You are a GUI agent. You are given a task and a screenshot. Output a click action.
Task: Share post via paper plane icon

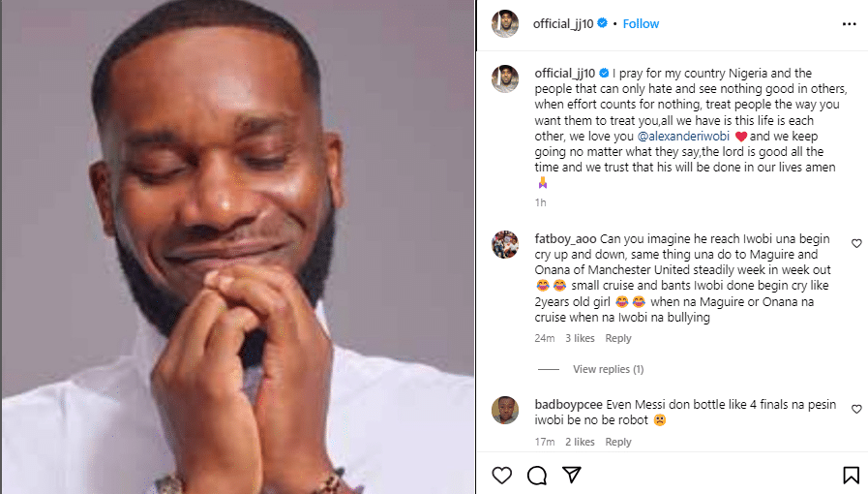point(571,476)
